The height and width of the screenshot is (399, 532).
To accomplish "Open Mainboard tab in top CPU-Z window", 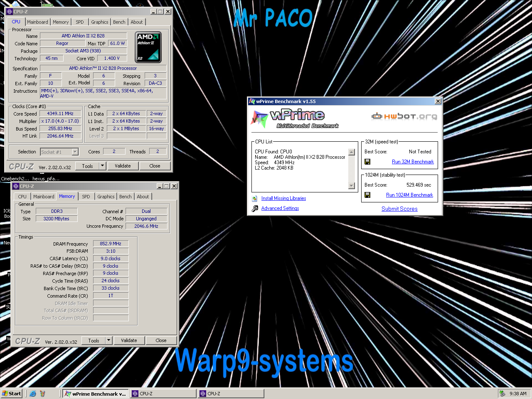I will (37, 22).
